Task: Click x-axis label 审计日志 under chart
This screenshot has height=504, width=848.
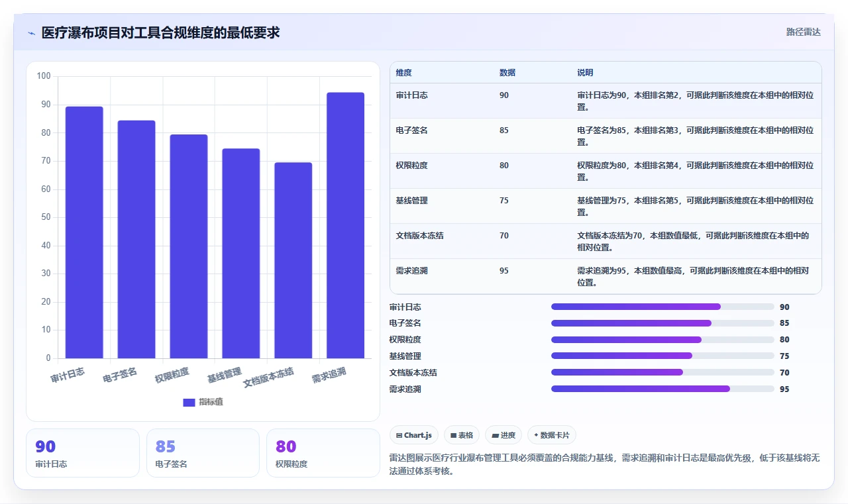Action: click(68, 376)
